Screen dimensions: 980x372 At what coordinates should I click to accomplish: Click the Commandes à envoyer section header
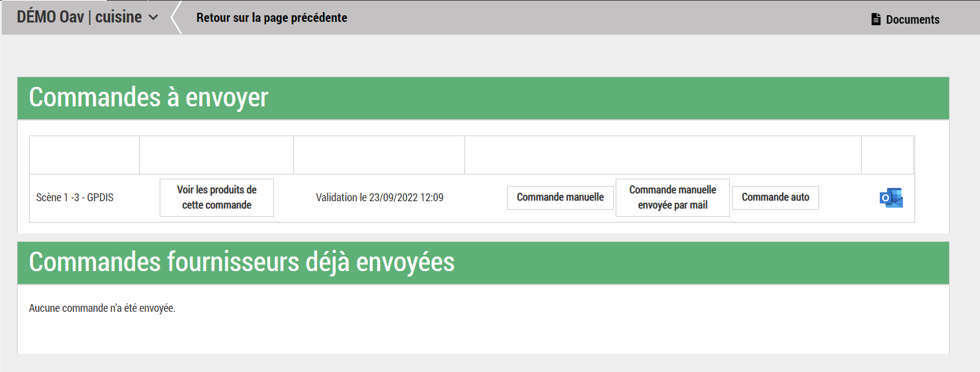(149, 98)
